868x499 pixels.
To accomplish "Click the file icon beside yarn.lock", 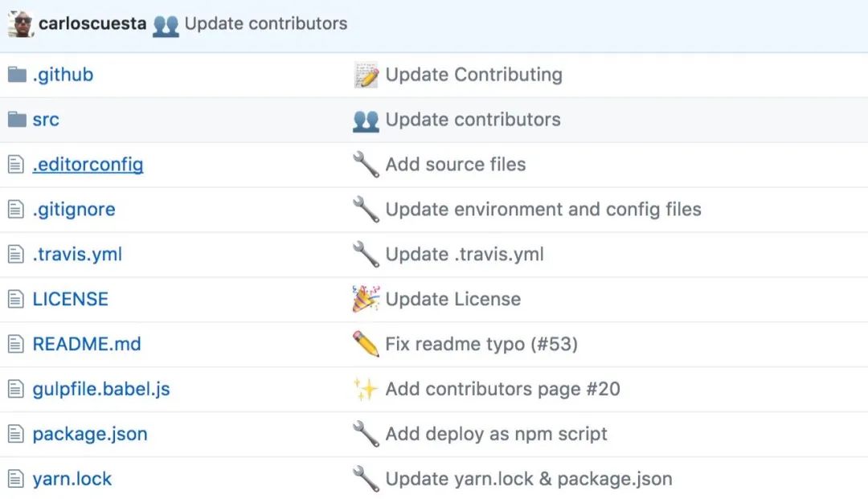I will [x=16, y=478].
